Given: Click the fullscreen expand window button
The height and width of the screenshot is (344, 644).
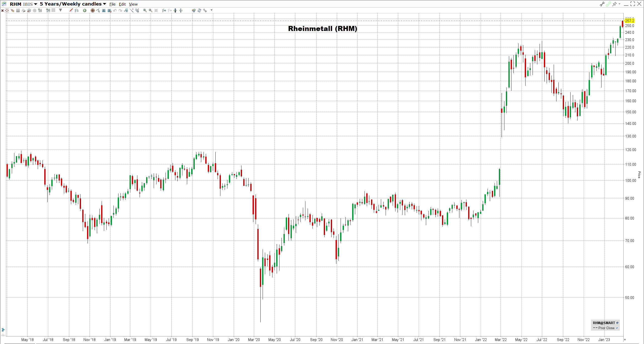Looking at the screenshot, I should click(x=633, y=4).
